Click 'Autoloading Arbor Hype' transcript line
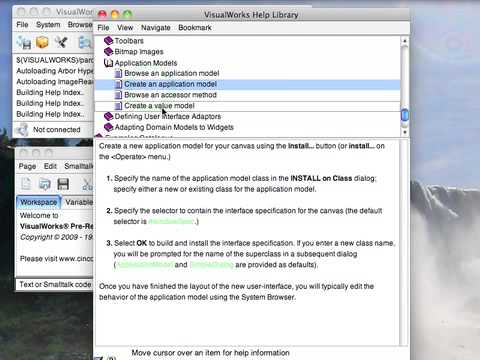The width and height of the screenshot is (480, 360). coord(55,71)
